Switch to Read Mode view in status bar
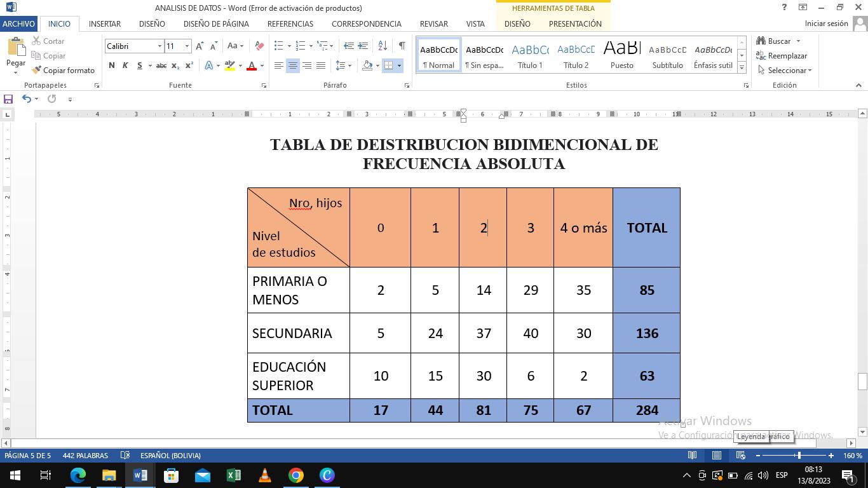This screenshot has width=868, height=488. coord(693,456)
